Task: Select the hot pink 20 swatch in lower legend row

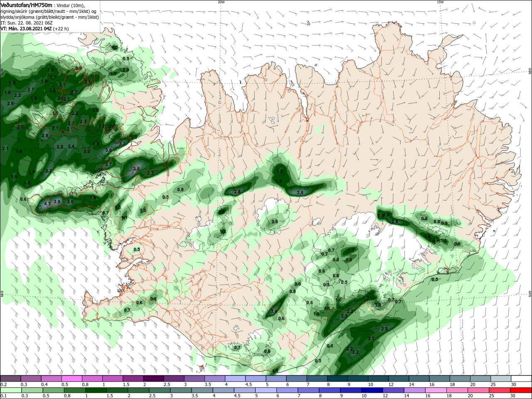Action: [x=478, y=390]
